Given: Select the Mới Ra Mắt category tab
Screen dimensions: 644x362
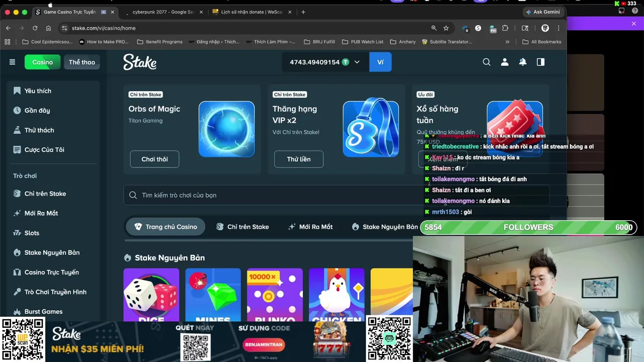Looking at the screenshot, I should point(310,227).
